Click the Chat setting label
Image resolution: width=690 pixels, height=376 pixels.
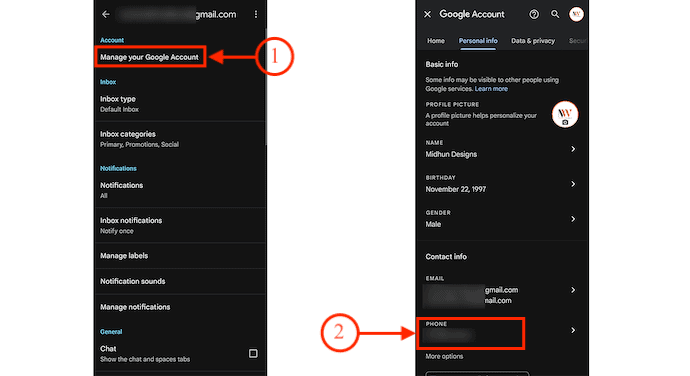tap(108, 349)
